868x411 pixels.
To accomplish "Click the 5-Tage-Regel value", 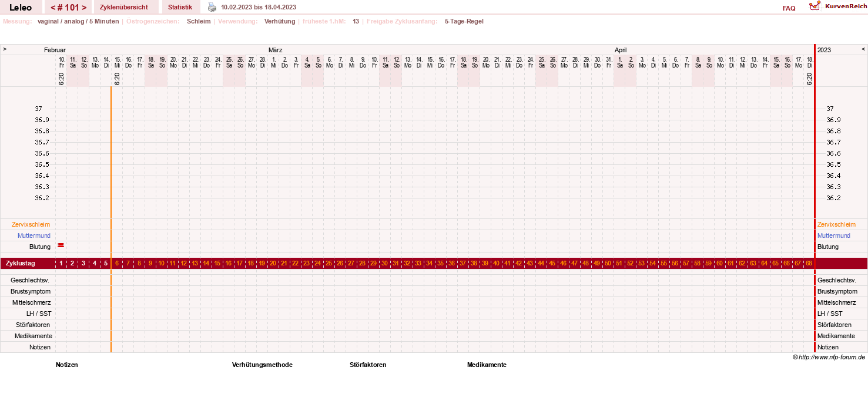I will pyautogui.click(x=464, y=21).
